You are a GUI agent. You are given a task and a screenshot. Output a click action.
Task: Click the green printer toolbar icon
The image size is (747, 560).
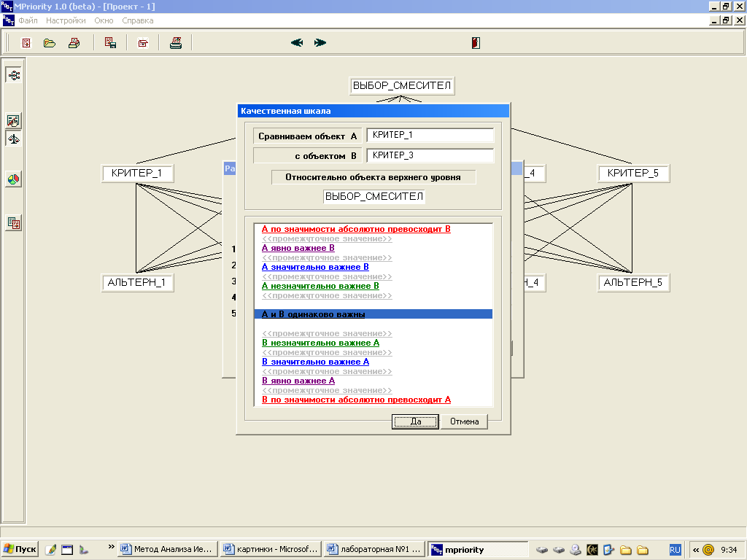click(176, 43)
